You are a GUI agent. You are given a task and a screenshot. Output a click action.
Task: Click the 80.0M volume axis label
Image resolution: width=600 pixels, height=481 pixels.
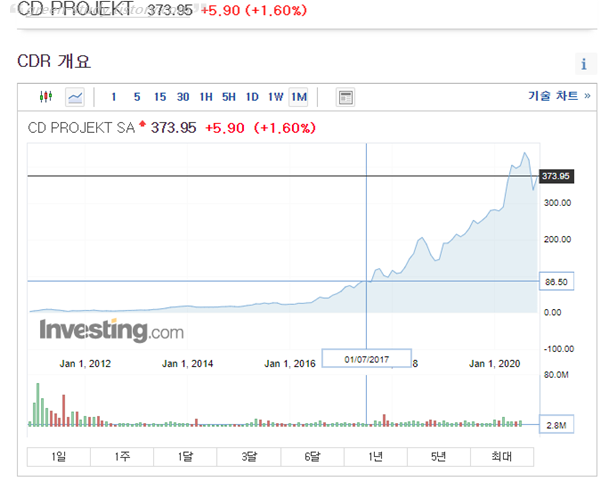[556, 375]
